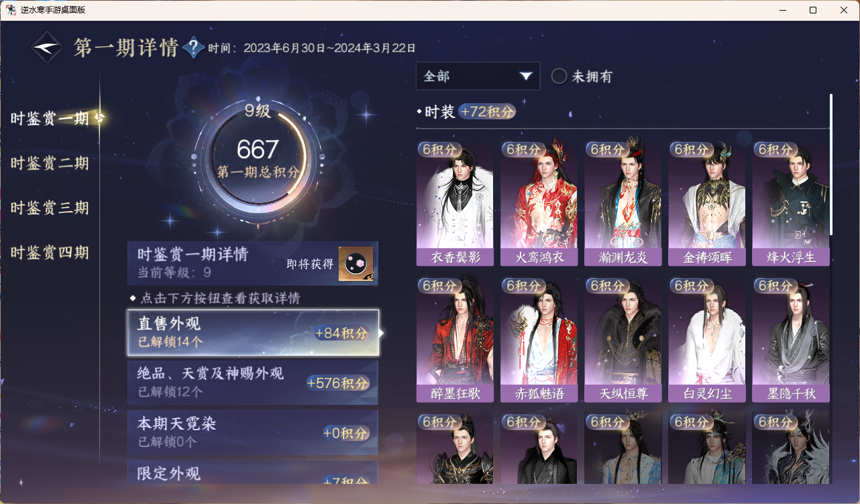The image size is (860, 504).
Task: Click the dropdown arrow beside 全部
Action: click(x=526, y=76)
